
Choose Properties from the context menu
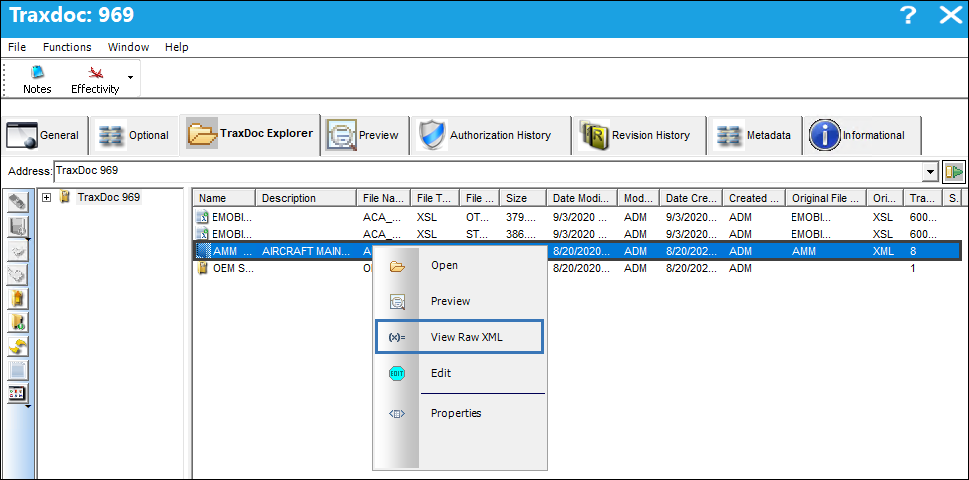click(x=460, y=414)
